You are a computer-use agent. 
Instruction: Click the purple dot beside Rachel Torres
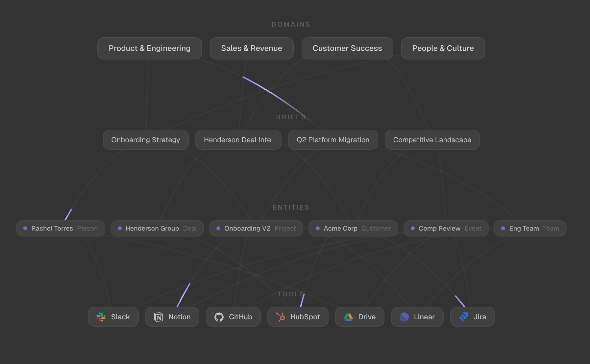[x=25, y=228]
